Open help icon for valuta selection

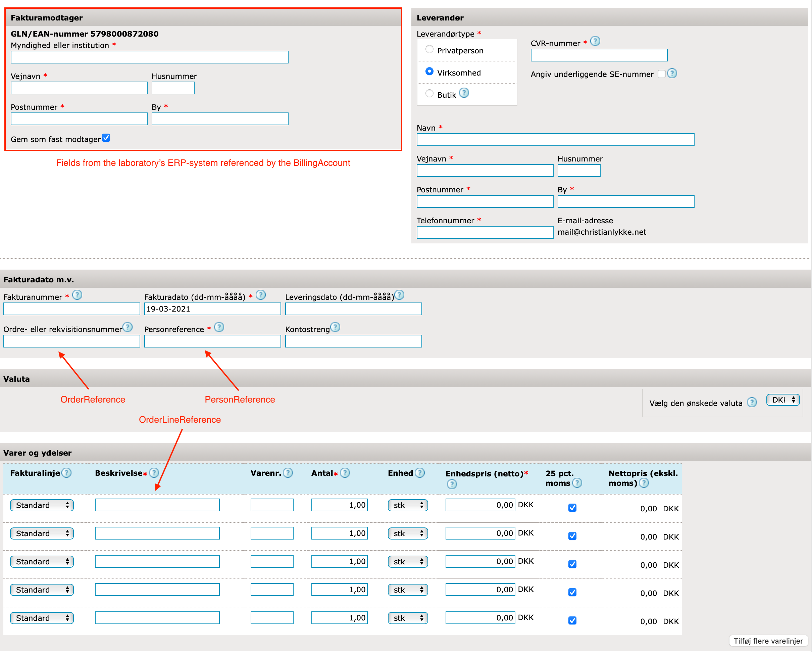(752, 403)
